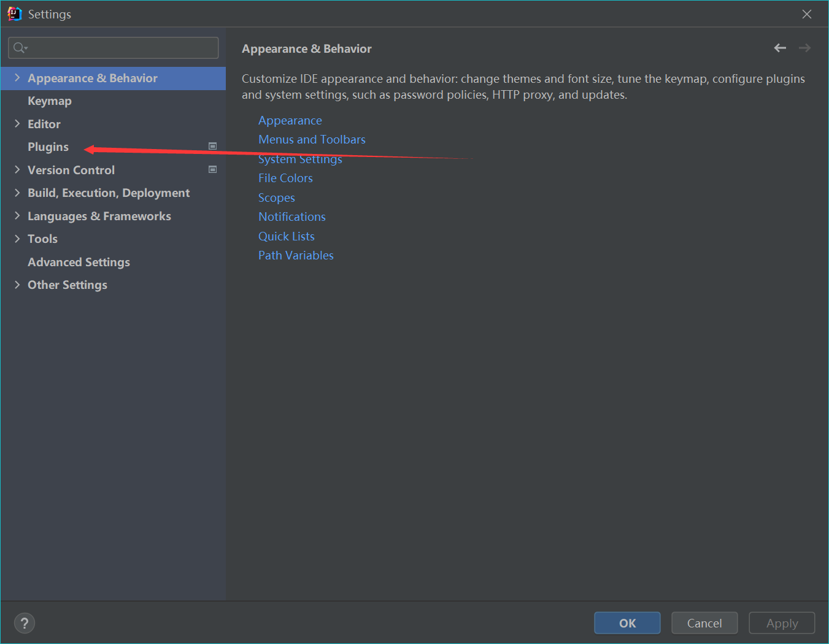The width and height of the screenshot is (829, 644).
Task: Click the Apply button
Action: 782,623
